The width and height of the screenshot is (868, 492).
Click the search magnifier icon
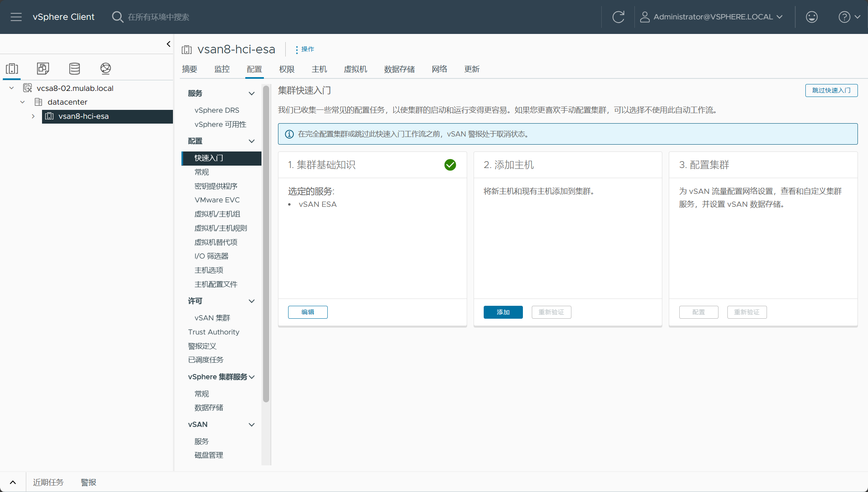118,17
